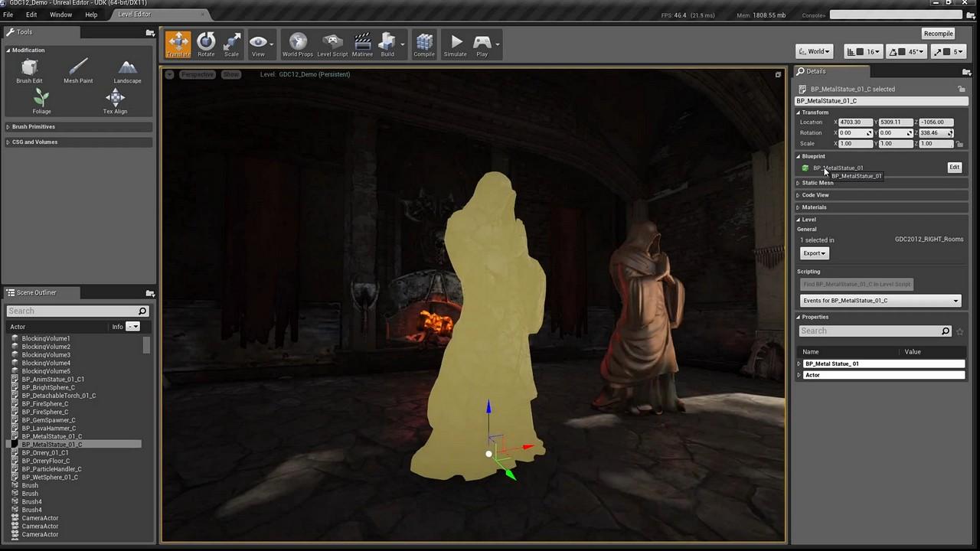Open the Edit menu
Image resolution: width=980 pixels, height=551 pixels.
tap(31, 15)
